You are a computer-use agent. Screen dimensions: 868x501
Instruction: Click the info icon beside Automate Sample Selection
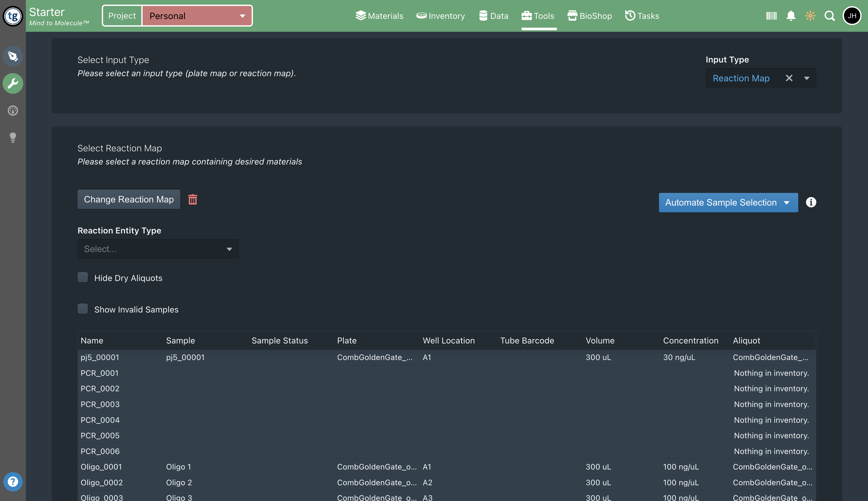tap(811, 202)
